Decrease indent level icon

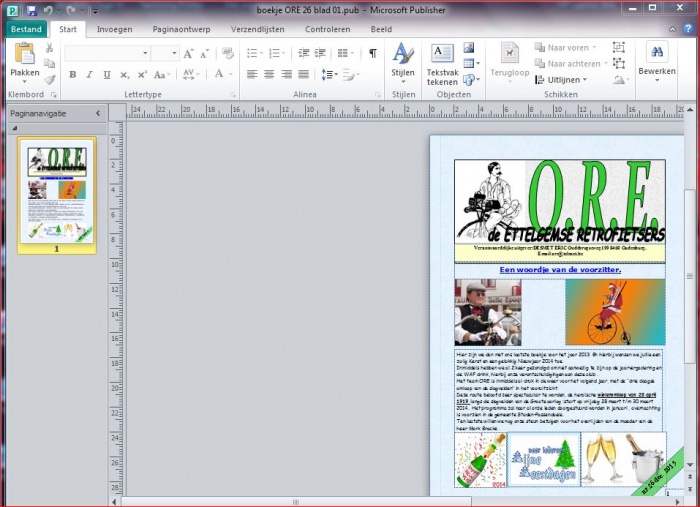click(304, 54)
